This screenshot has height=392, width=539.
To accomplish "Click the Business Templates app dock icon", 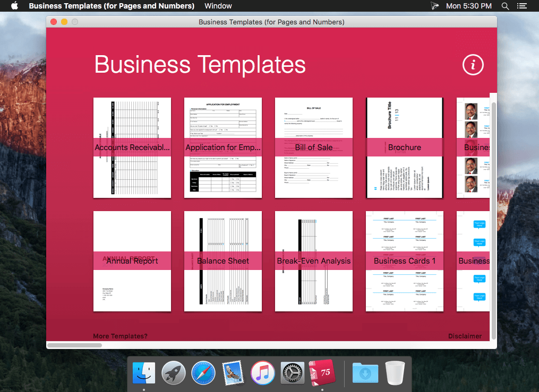I will [x=322, y=373].
